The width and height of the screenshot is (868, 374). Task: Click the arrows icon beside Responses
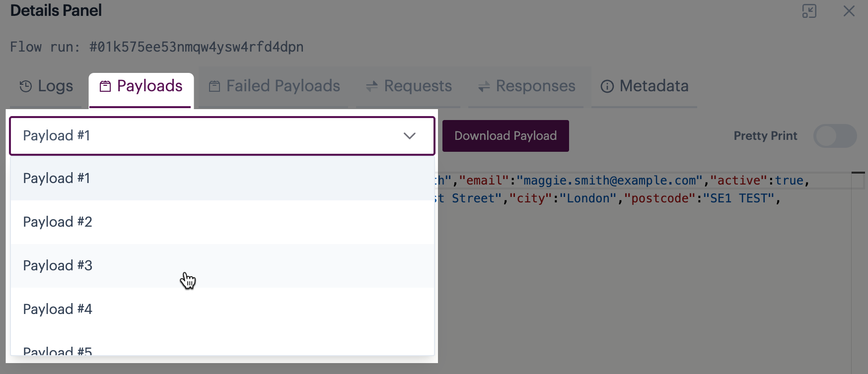tap(484, 86)
